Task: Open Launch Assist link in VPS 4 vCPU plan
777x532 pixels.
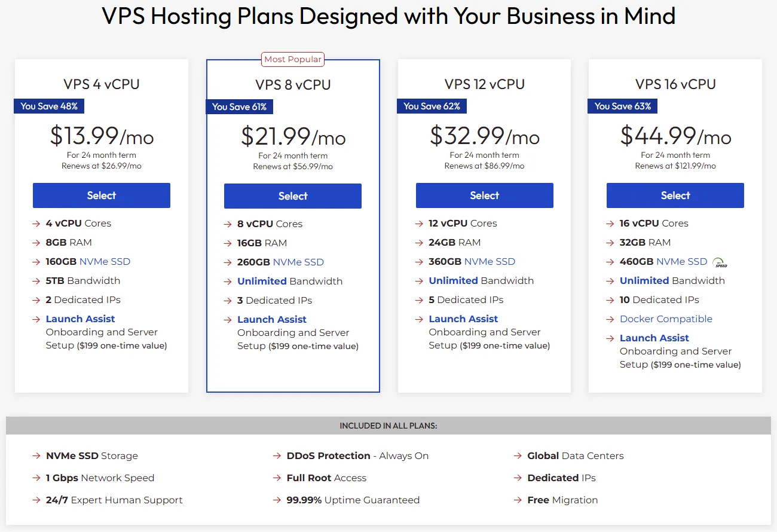Action: pyautogui.click(x=80, y=319)
